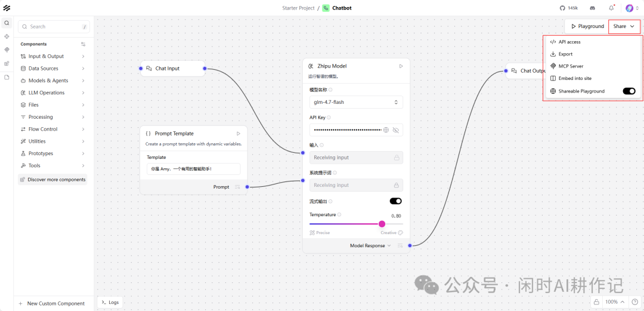644x311 pixels.
Task: Click the inspect icon beside Model Response
Action: (x=400, y=245)
